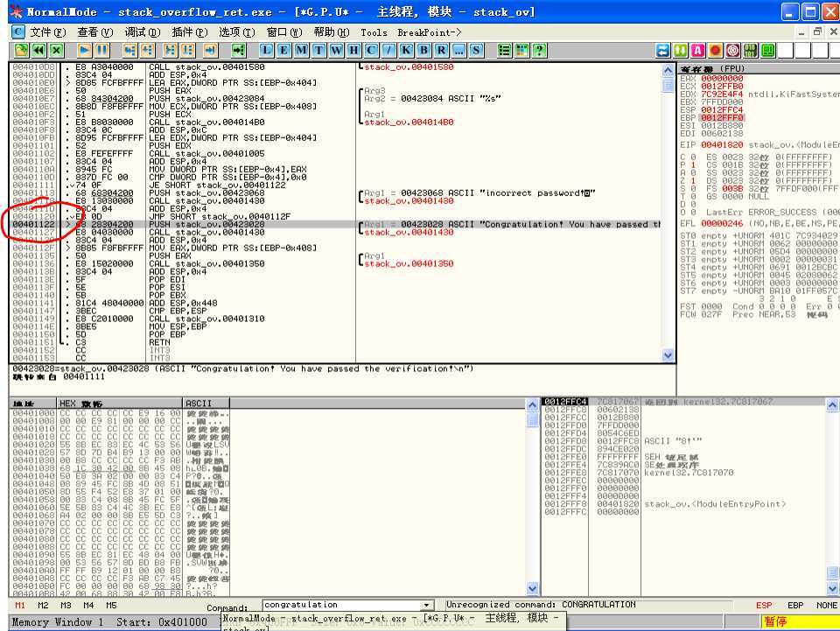The height and width of the screenshot is (631, 840).
Task: Switch memory view with M3 button
Action: [x=66, y=606]
